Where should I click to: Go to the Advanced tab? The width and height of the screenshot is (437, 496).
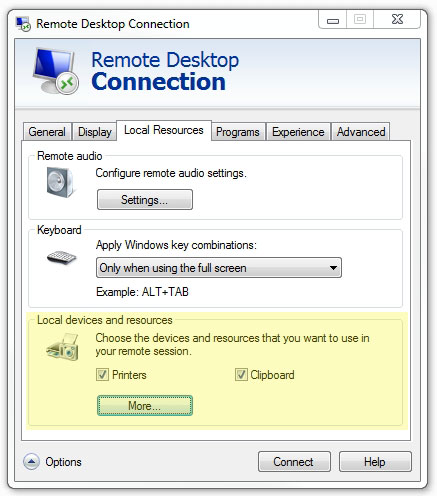(x=361, y=132)
